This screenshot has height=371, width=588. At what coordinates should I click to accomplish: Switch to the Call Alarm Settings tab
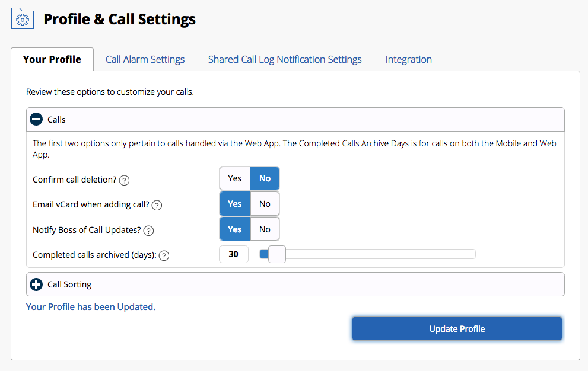coord(145,59)
